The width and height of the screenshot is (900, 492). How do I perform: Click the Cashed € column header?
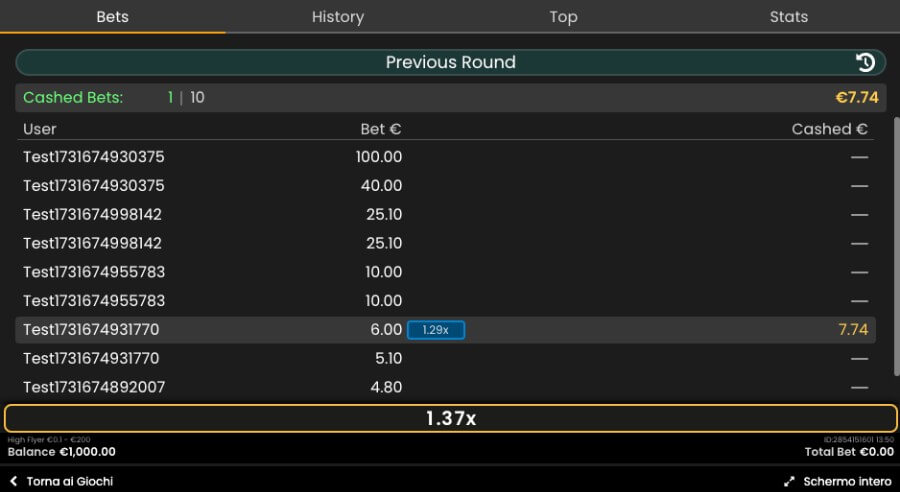[x=829, y=129]
